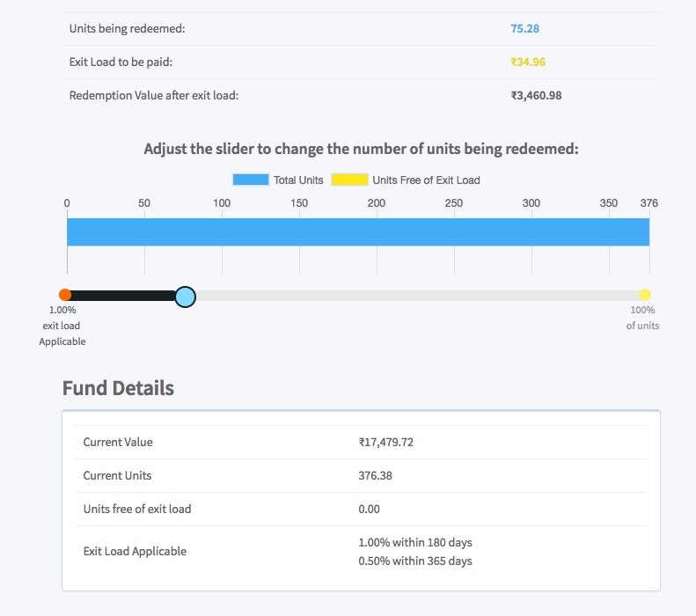Click the 100% of units caption
696x616 pixels.
tap(642, 318)
